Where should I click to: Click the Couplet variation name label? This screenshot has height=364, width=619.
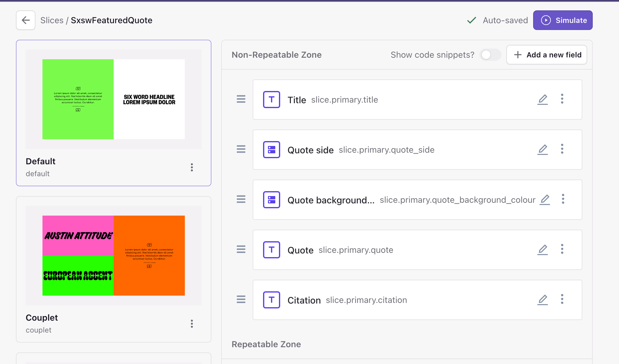coord(42,318)
